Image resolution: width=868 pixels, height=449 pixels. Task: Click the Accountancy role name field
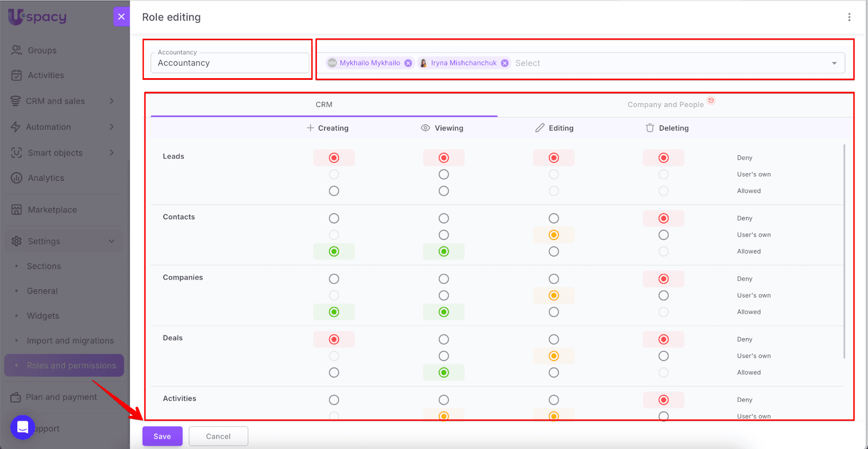point(230,63)
